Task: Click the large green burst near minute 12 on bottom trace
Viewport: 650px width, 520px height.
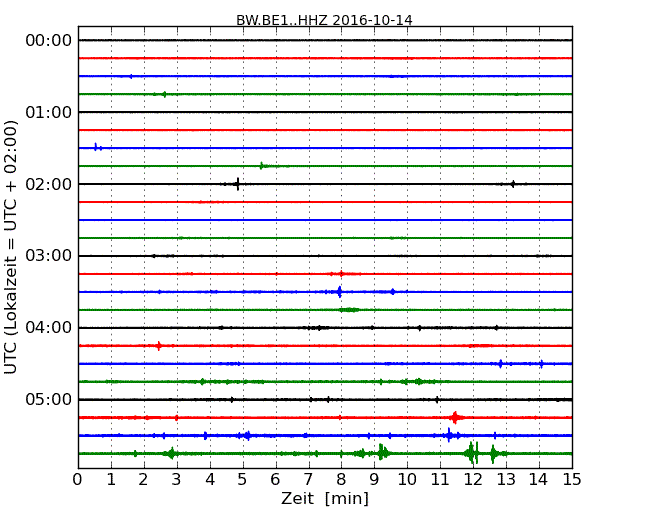Action: coord(472,453)
